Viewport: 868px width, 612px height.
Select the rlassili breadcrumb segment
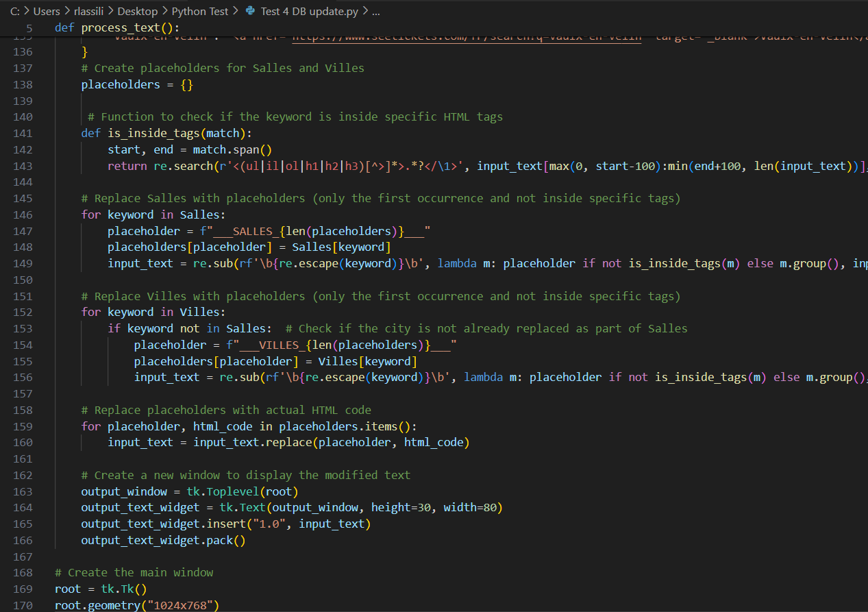[x=88, y=12]
